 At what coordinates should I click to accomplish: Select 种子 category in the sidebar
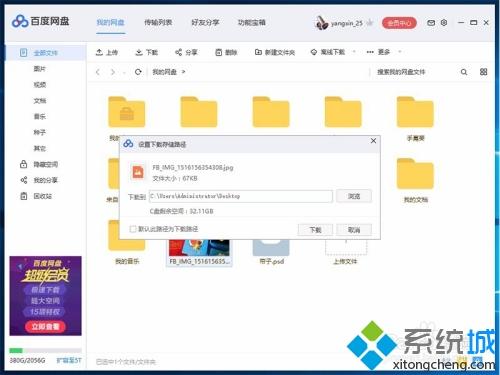click(40, 132)
